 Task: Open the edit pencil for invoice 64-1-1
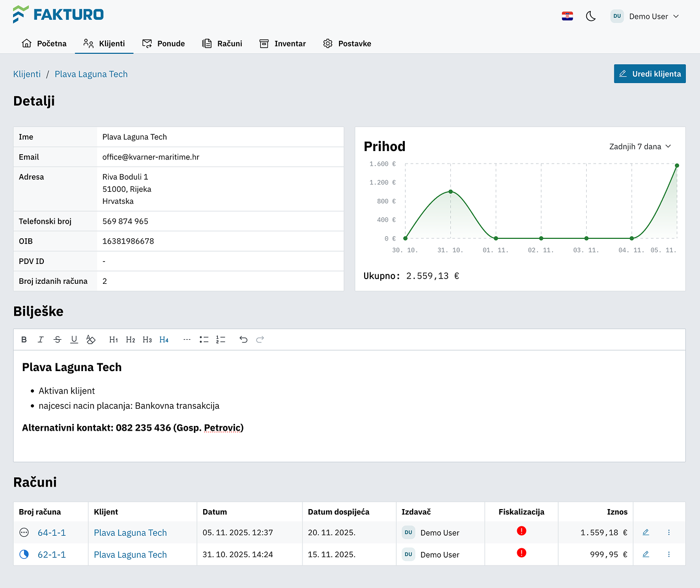pyautogui.click(x=646, y=532)
